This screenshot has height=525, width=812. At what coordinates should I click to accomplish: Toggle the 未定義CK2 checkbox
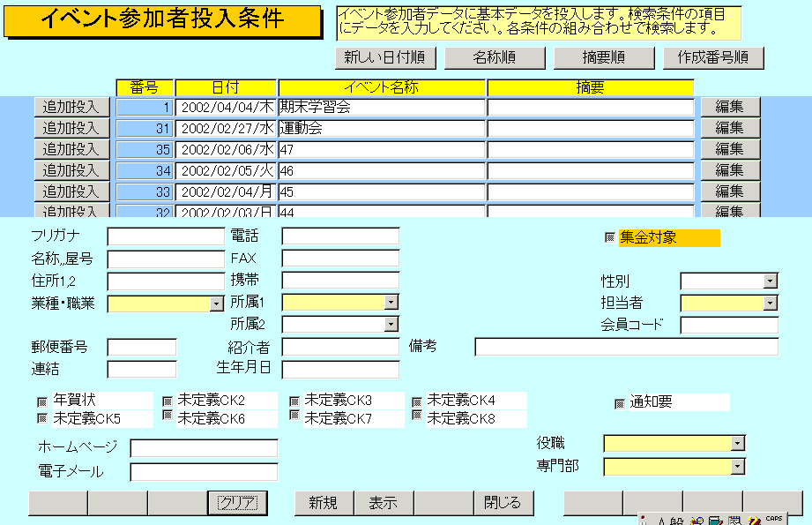[168, 401]
